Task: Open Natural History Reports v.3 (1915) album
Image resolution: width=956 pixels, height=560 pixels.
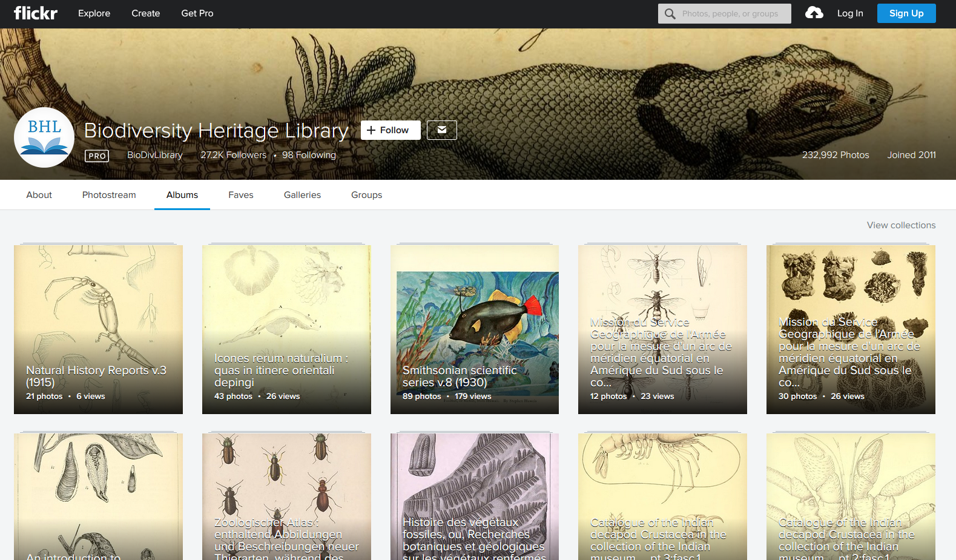Action: tap(98, 329)
